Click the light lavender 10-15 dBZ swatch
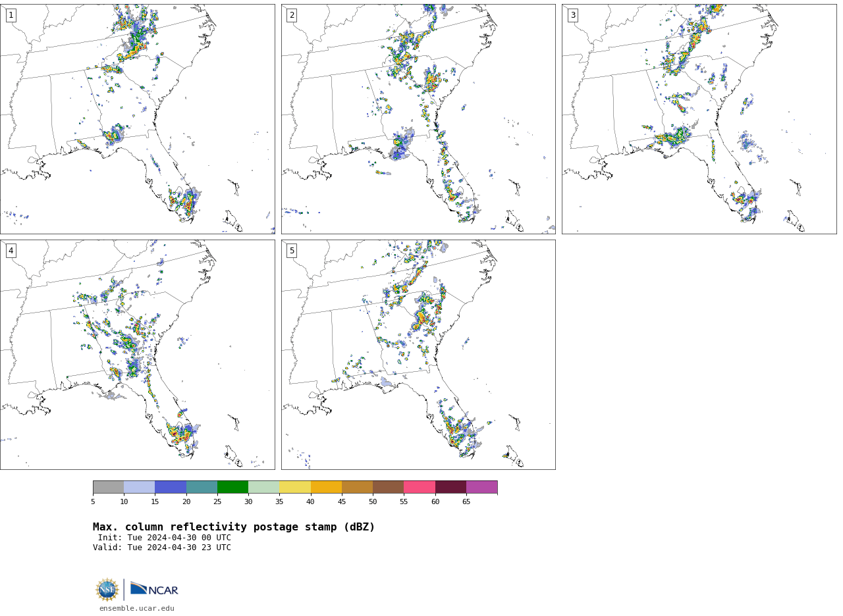Image resolution: width=843 pixels, height=616 pixels. tap(140, 487)
